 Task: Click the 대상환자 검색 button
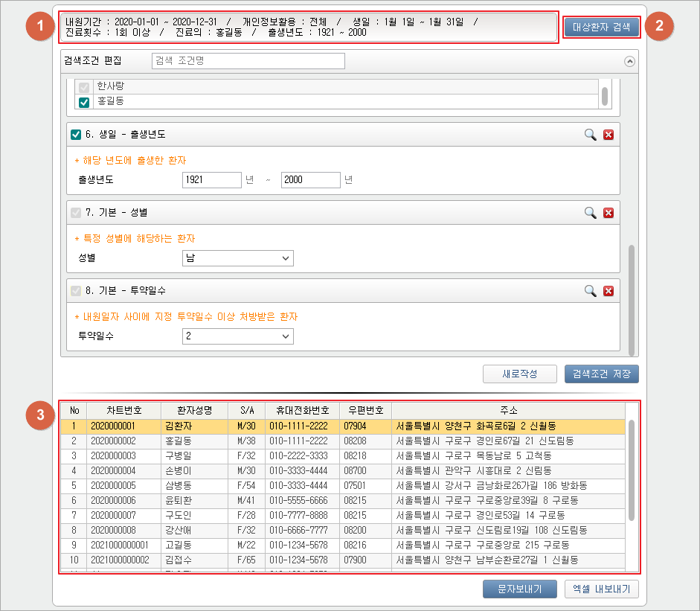click(601, 28)
